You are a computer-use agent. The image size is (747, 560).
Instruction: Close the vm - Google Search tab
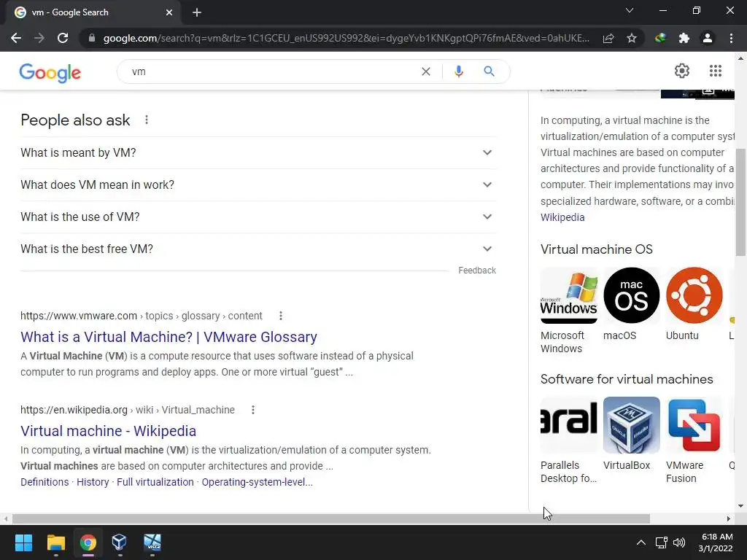tap(169, 12)
